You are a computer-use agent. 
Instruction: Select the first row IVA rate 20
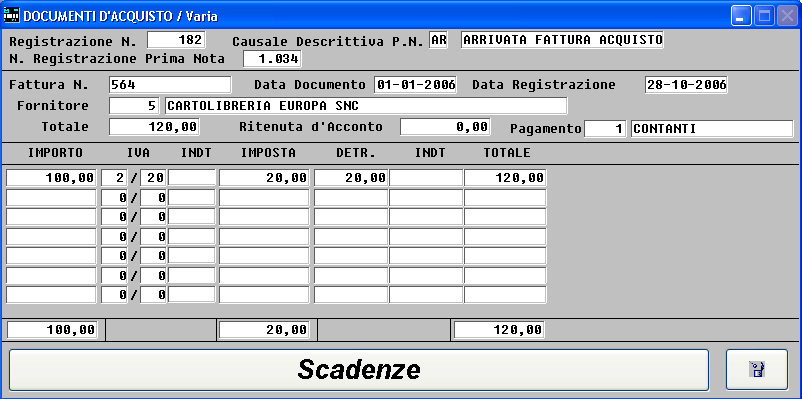click(153, 178)
